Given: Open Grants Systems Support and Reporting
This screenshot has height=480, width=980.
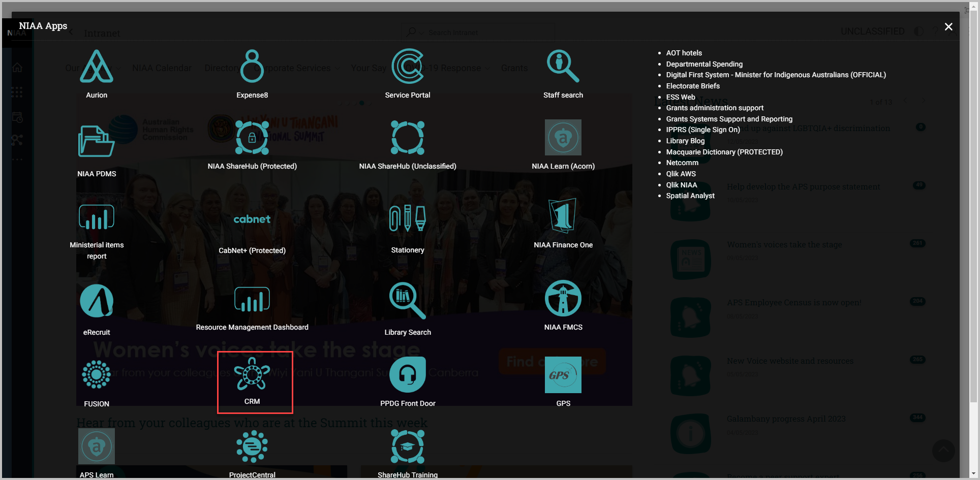Looking at the screenshot, I should coord(729,119).
